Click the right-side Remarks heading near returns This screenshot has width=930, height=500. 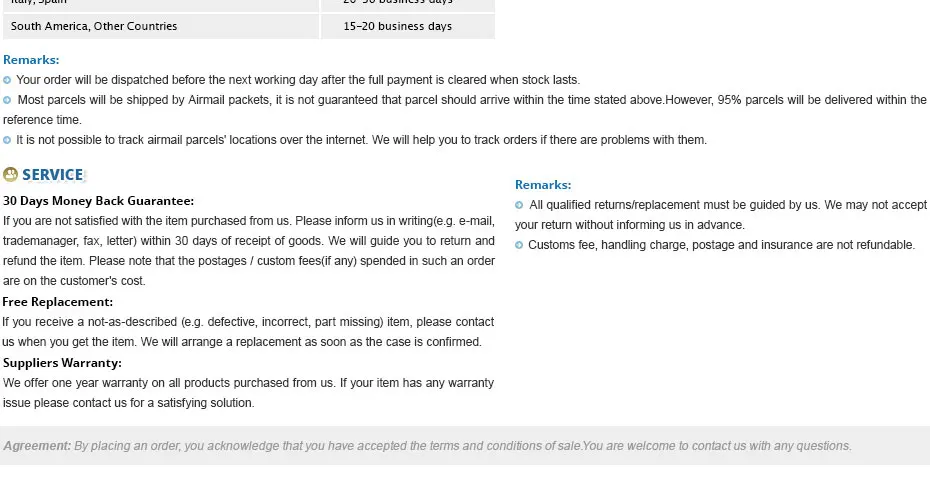543,185
